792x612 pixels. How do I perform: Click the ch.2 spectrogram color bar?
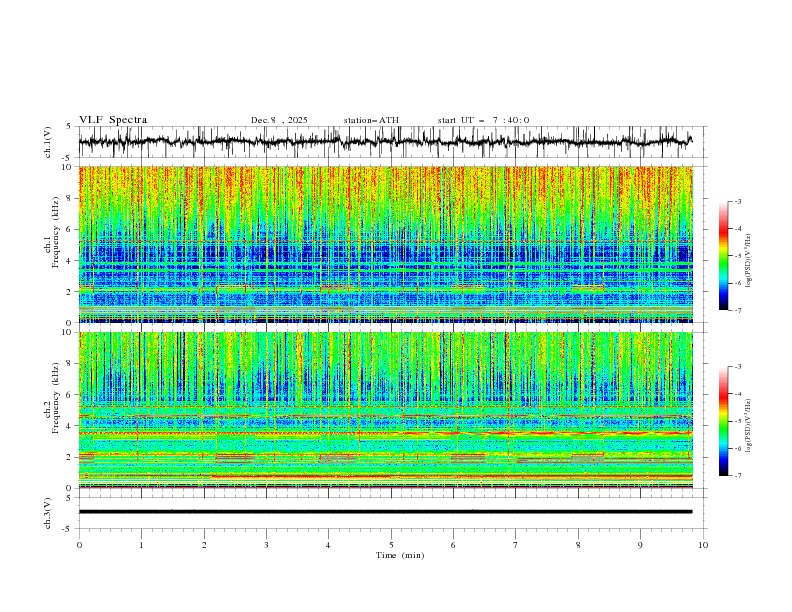(723, 421)
